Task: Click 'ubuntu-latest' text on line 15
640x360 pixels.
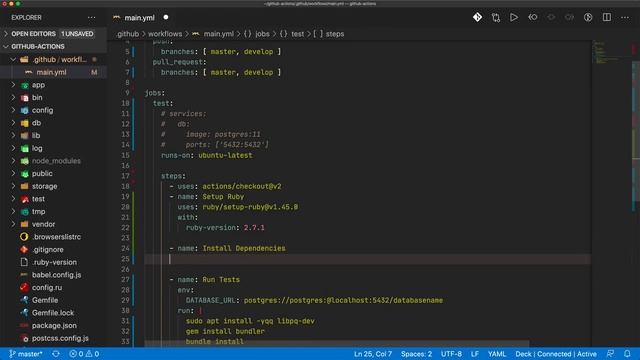Action: click(x=225, y=156)
